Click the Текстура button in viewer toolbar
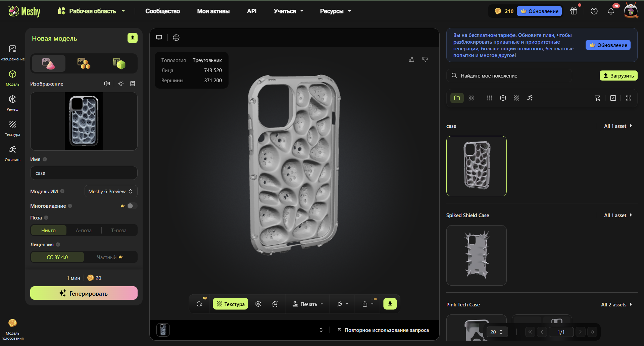This screenshot has width=644, height=346. (x=231, y=304)
